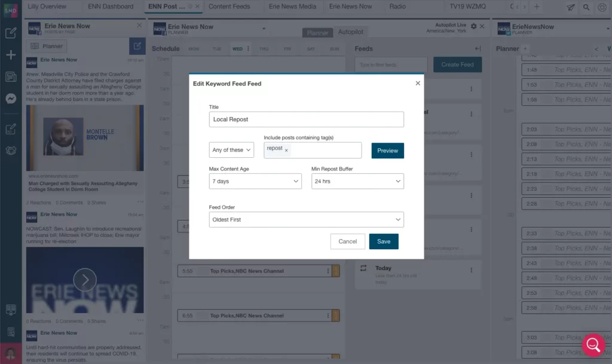Click the Autopilot settings gear icon
The width and height of the screenshot is (612, 364).
[x=474, y=26]
